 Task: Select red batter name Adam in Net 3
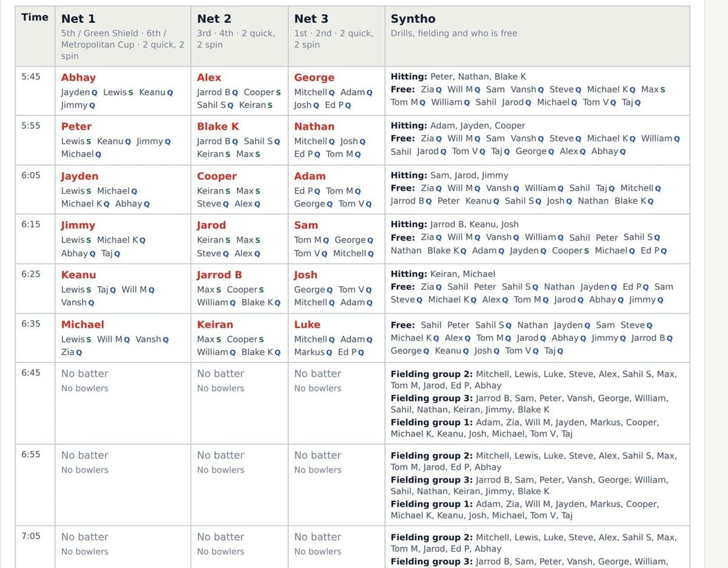click(x=310, y=176)
